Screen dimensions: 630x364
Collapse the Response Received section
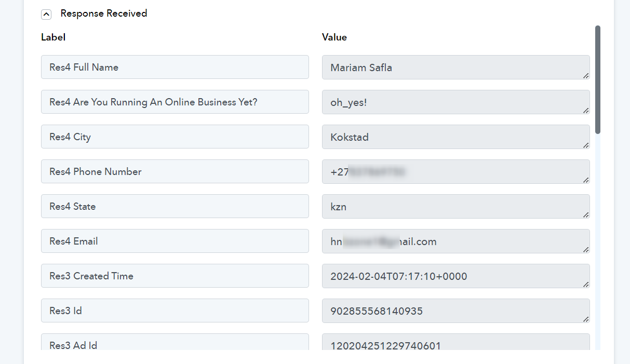[x=46, y=15]
